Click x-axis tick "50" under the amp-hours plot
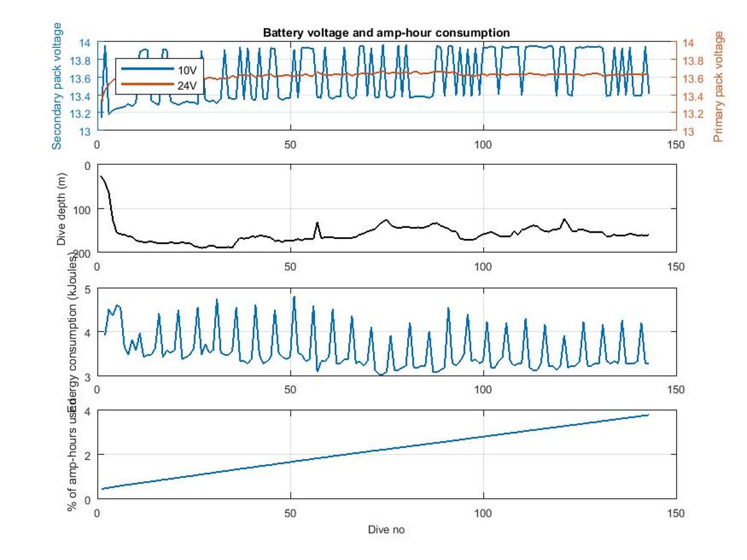The height and width of the screenshot is (560, 747). [x=290, y=512]
